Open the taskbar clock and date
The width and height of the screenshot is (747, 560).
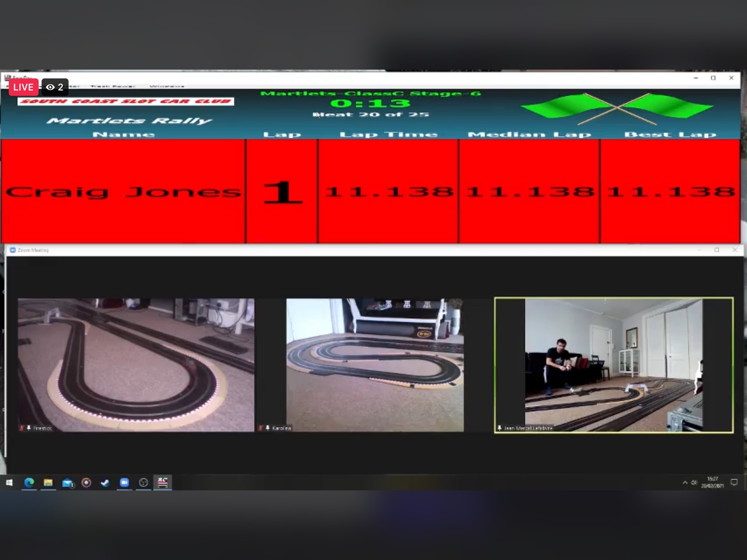tap(712, 482)
